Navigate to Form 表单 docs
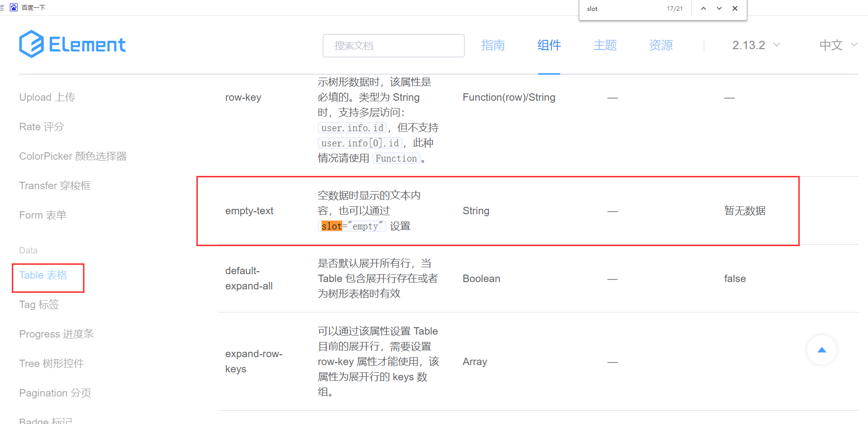 click(x=42, y=215)
